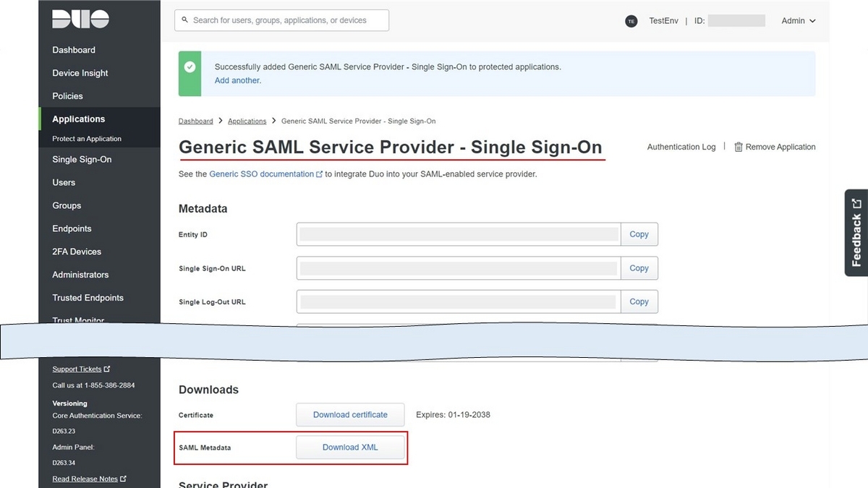Open Single Sign-On in the sidebar
The width and height of the screenshot is (868, 488).
(x=82, y=160)
